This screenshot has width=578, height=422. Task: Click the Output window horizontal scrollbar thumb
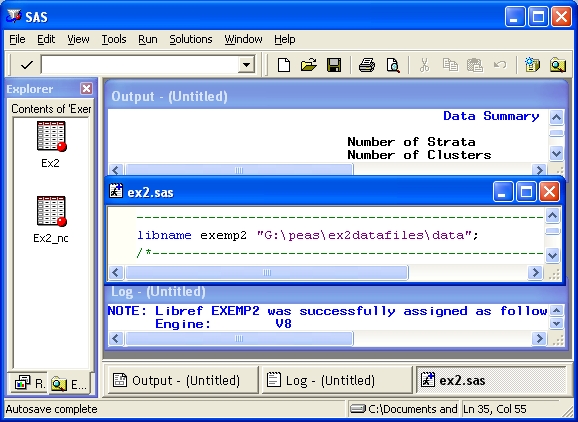click(239, 170)
